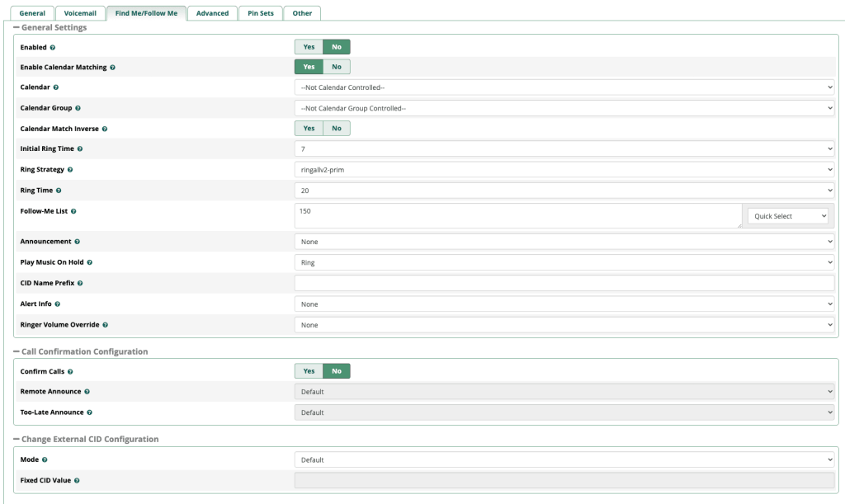Click help icon next to Fixed CID Value
845x504 pixels.
(x=76, y=480)
